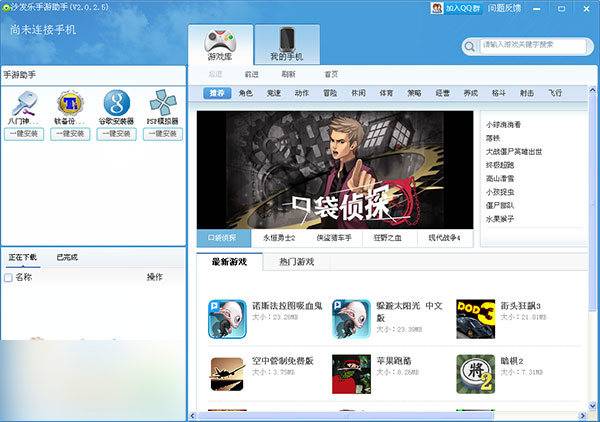Select the 侠盗猎车手 banner tab
Screen dimensions: 600x422
click(334, 238)
